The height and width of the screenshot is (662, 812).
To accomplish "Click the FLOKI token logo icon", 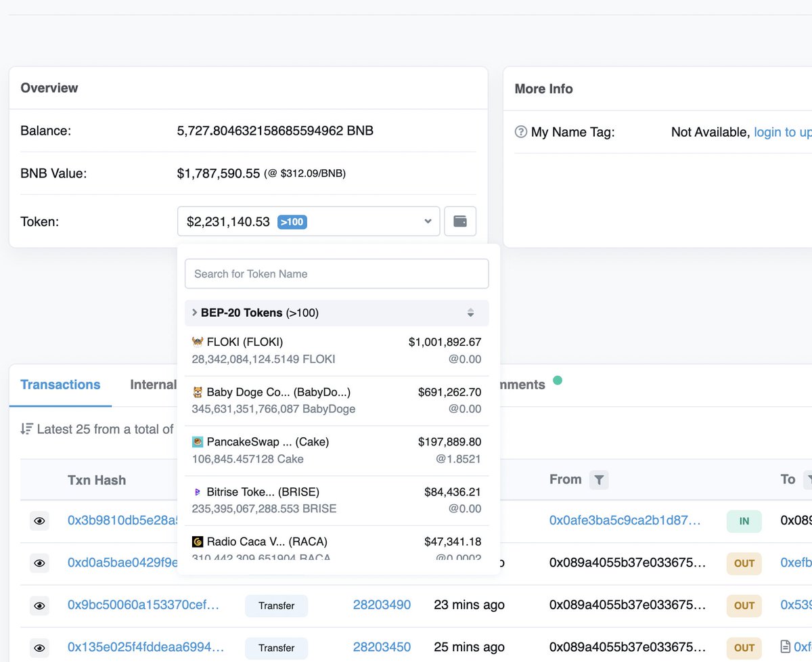I will tap(198, 342).
